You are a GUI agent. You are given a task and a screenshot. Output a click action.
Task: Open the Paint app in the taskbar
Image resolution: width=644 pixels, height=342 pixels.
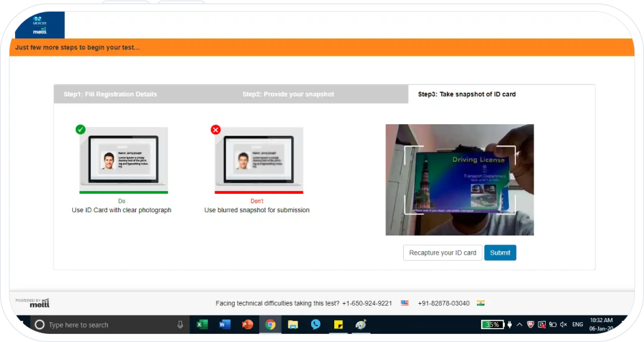tap(361, 325)
